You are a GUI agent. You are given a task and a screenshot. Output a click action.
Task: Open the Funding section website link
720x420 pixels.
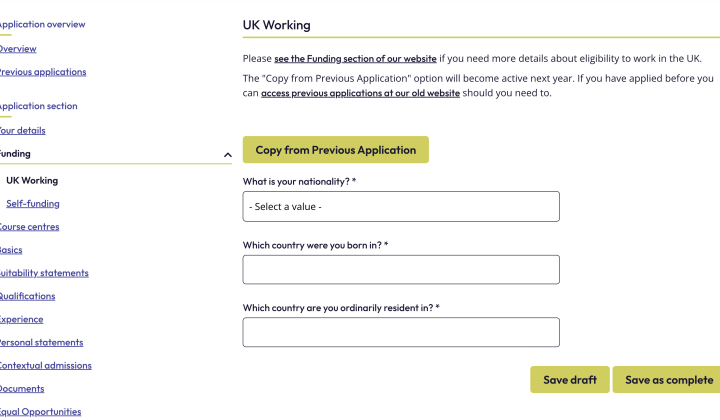pyautogui.click(x=355, y=59)
